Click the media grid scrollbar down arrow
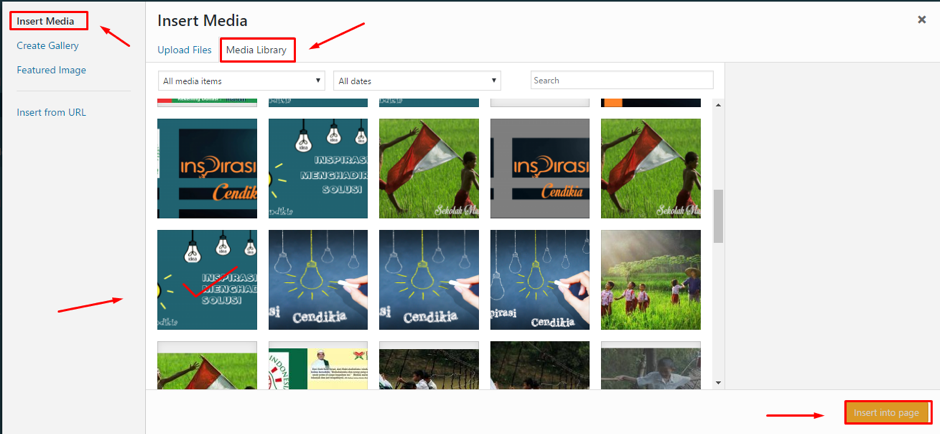The image size is (940, 434). 719,382
